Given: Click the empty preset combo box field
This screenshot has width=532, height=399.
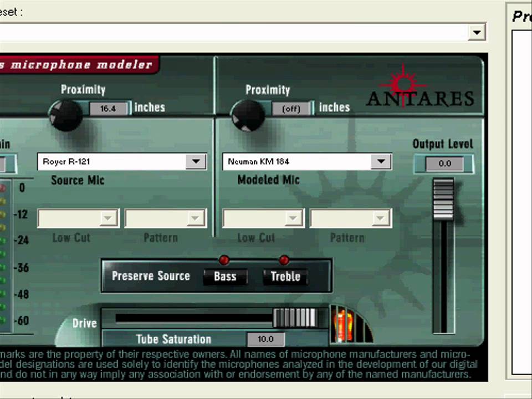Looking at the screenshot, I should tap(233, 32).
